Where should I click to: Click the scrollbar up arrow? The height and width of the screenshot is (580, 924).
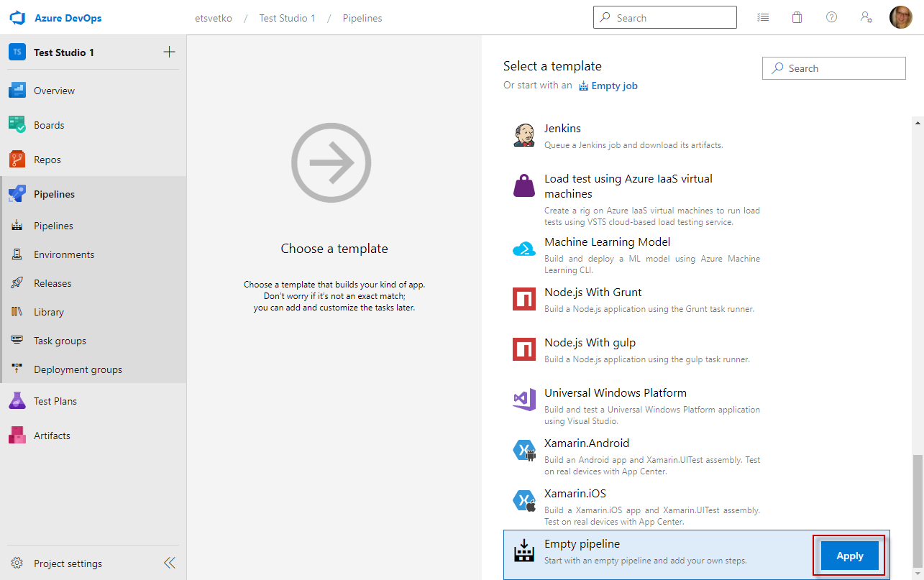(916, 123)
